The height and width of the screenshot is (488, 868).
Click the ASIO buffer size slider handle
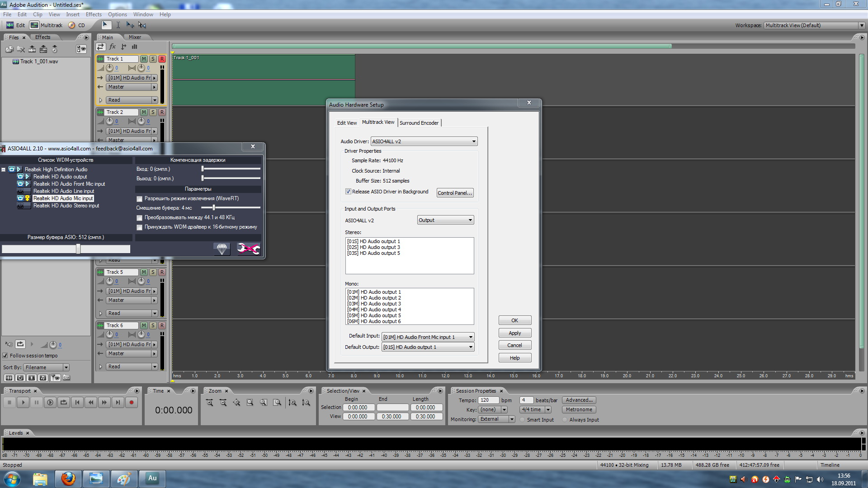[78, 249]
